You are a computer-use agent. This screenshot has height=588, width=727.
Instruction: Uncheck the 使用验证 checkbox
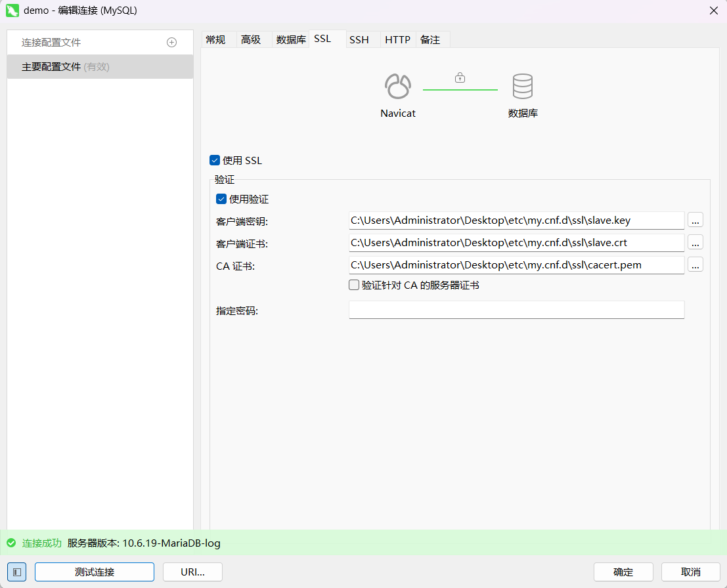pyautogui.click(x=221, y=199)
